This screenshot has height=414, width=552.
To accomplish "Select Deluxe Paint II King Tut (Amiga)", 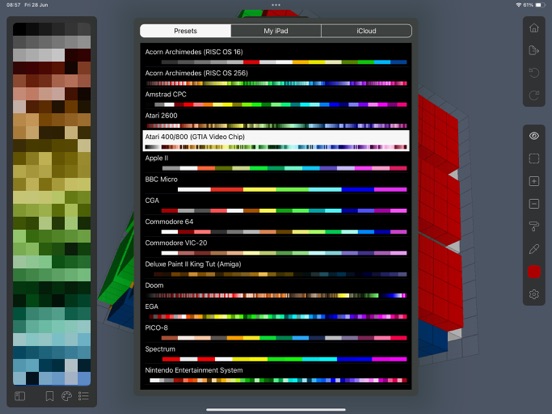I will [x=276, y=268].
